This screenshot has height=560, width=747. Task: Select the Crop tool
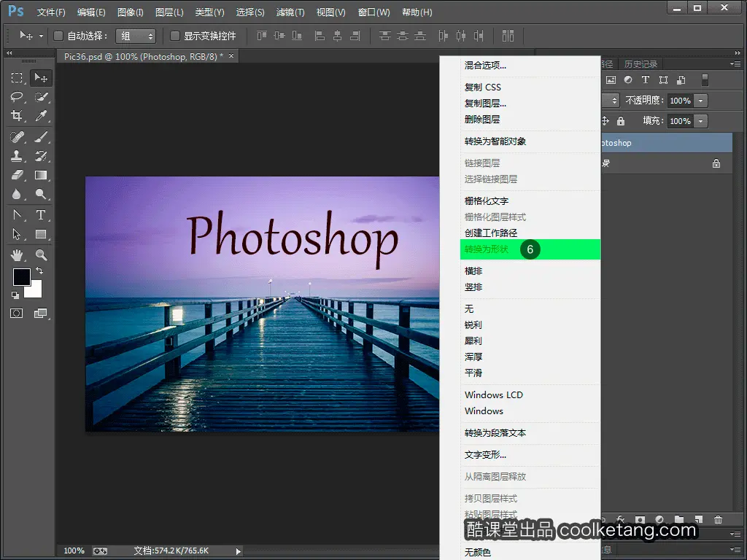[x=17, y=116]
